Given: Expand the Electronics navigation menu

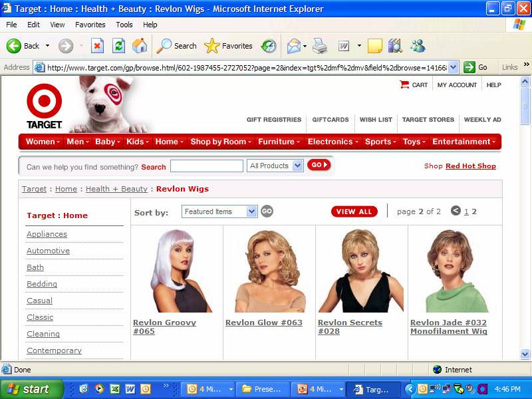Looking at the screenshot, I should (x=333, y=142).
